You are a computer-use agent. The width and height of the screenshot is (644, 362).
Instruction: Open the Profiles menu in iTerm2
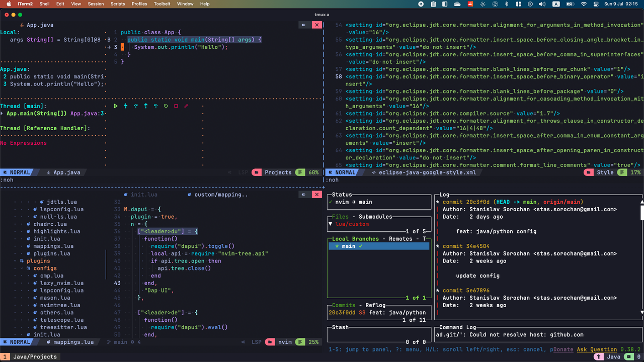139,4
